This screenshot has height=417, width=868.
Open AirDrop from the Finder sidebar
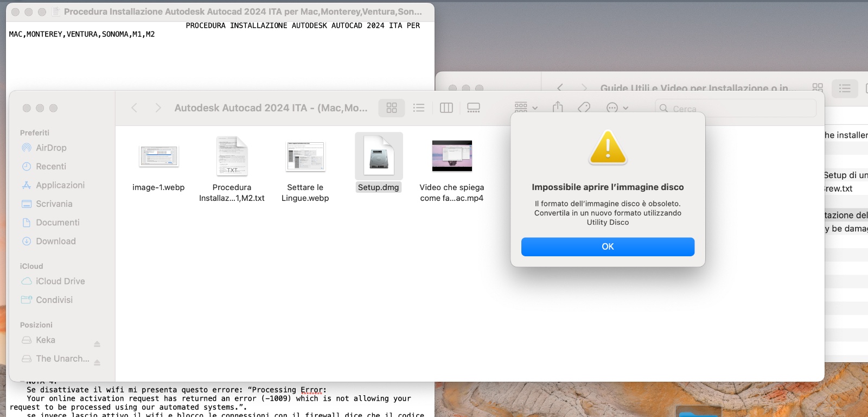[x=51, y=148]
